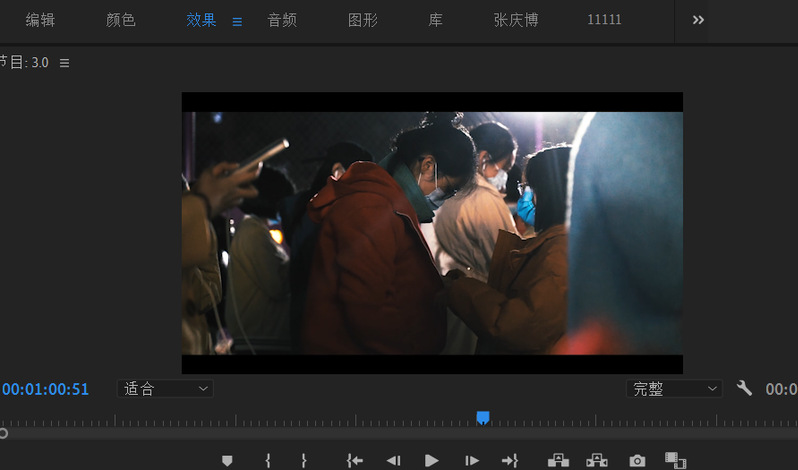Switch to the 音频 workspace tab
Image resolution: width=798 pixels, height=470 pixels.
click(x=282, y=20)
